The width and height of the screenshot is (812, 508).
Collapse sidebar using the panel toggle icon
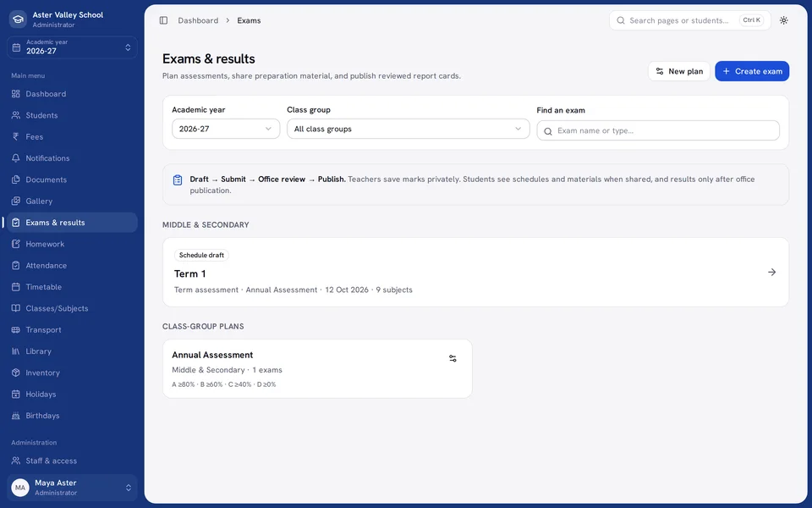click(x=163, y=20)
